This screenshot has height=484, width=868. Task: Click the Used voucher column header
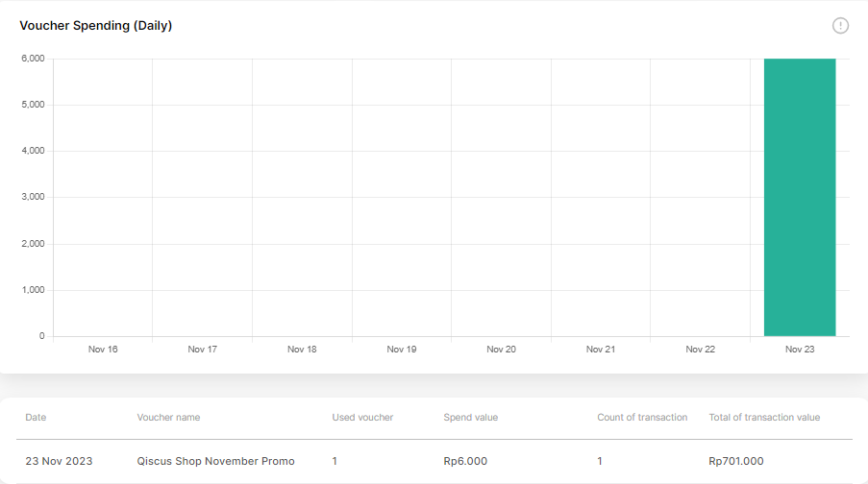[x=362, y=417]
